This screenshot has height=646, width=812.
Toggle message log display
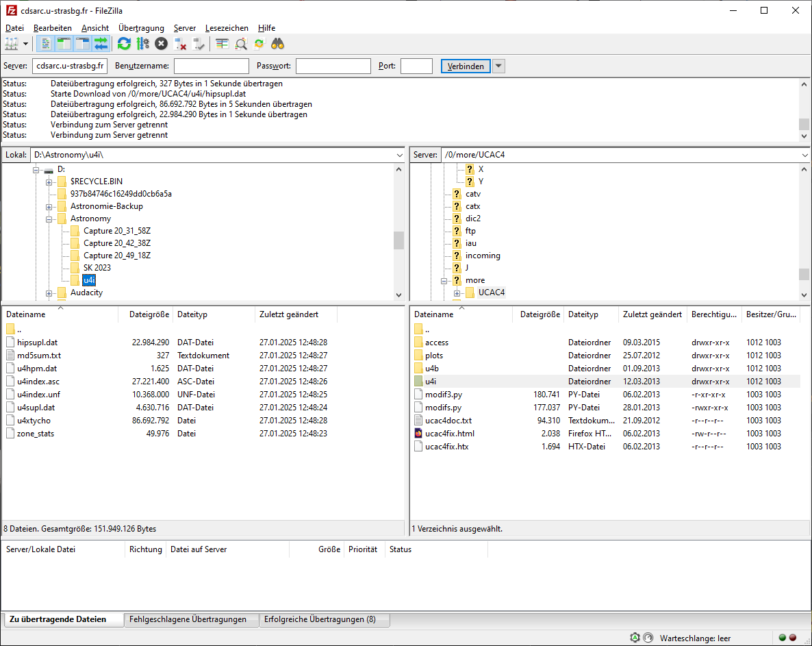[x=46, y=44]
